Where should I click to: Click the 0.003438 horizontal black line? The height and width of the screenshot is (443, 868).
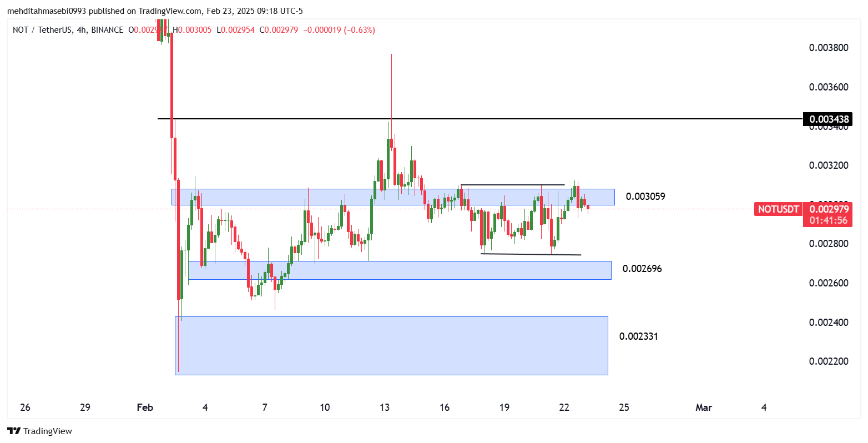coord(480,119)
